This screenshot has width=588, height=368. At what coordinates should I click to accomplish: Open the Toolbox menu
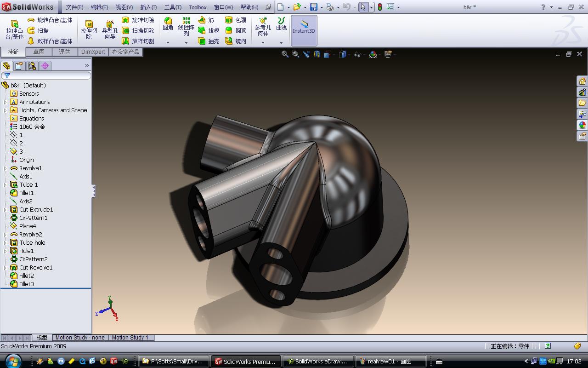click(198, 7)
